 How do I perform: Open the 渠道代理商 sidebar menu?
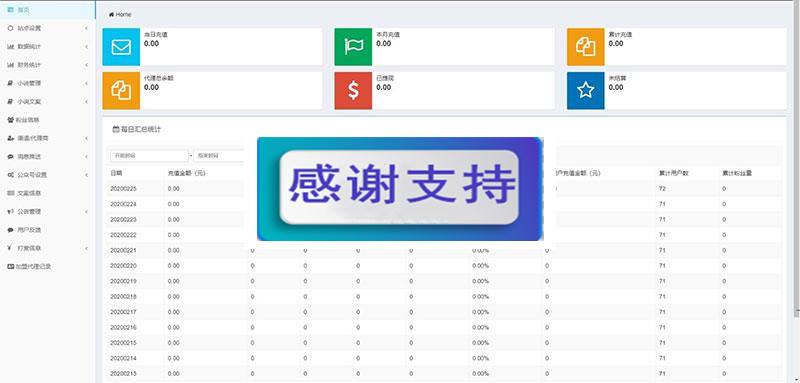tap(47, 138)
